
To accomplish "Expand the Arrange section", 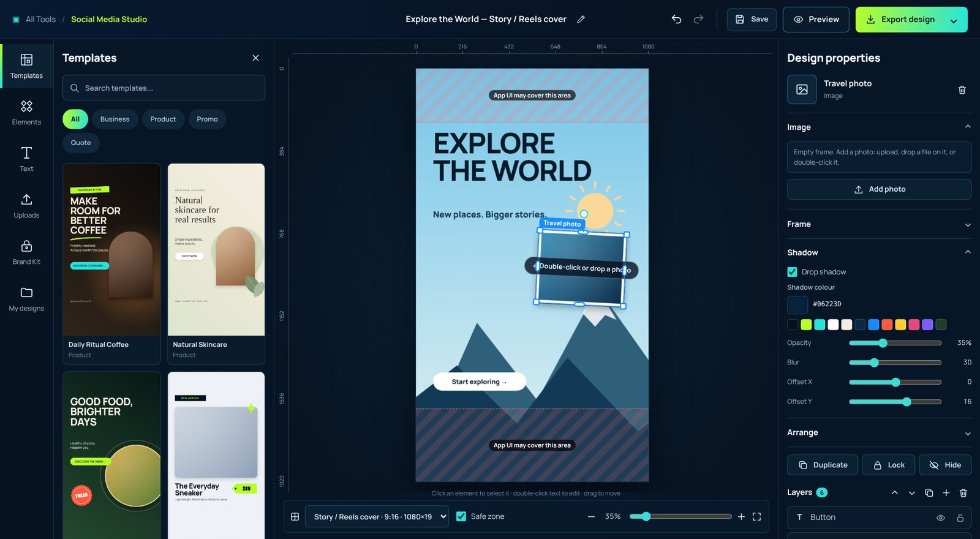I will (968, 433).
